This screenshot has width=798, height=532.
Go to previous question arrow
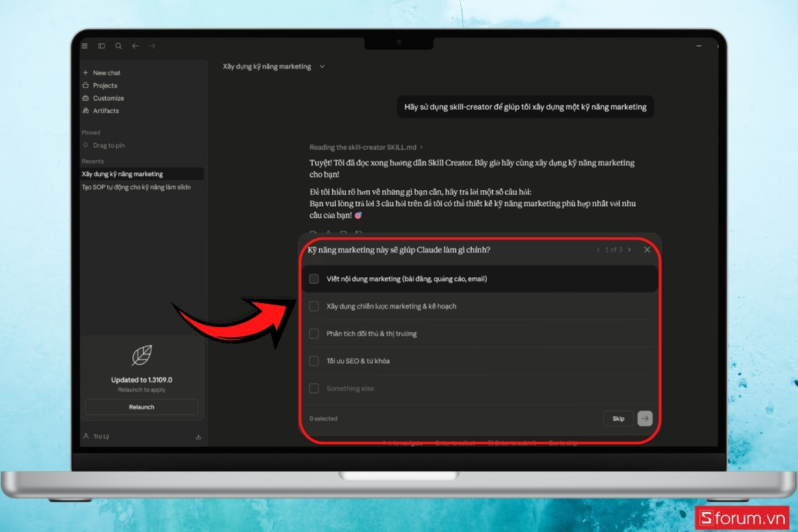(598, 249)
